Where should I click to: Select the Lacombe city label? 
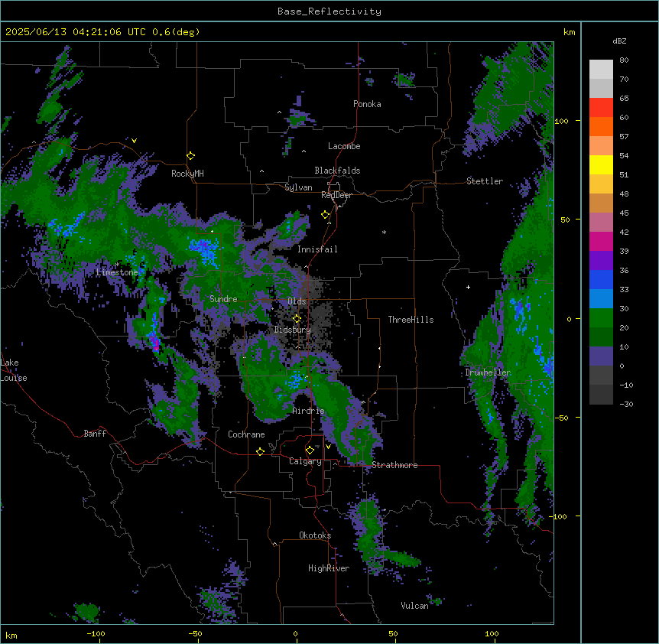(x=344, y=146)
